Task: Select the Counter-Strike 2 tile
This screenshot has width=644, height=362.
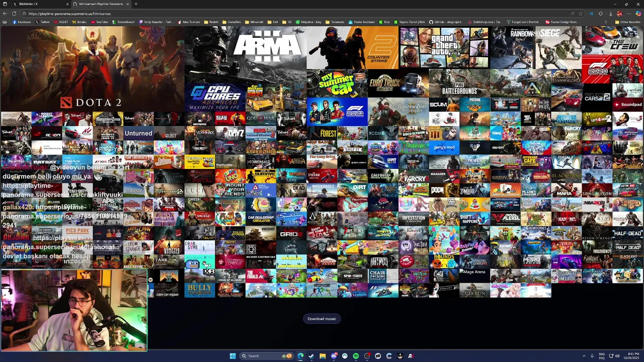Action: 353,47
